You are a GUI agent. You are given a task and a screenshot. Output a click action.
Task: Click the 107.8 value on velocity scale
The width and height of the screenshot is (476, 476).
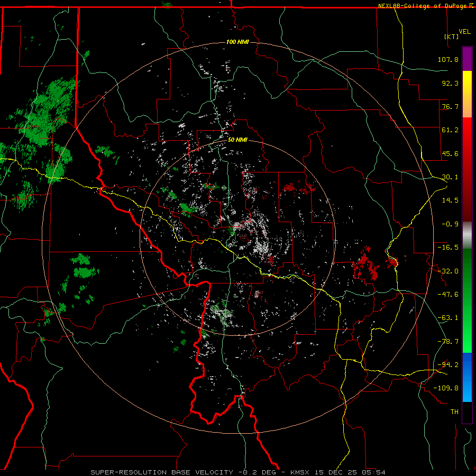tap(448, 59)
